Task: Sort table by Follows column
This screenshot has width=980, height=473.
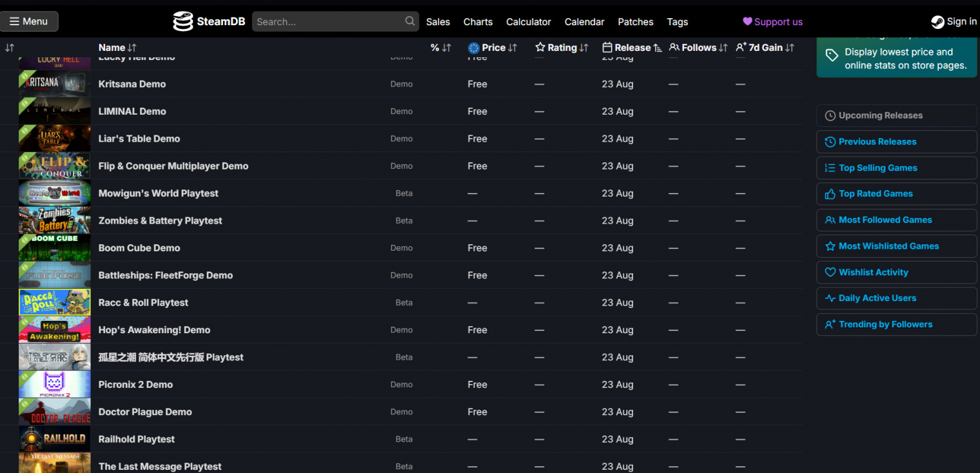Action: click(x=698, y=48)
